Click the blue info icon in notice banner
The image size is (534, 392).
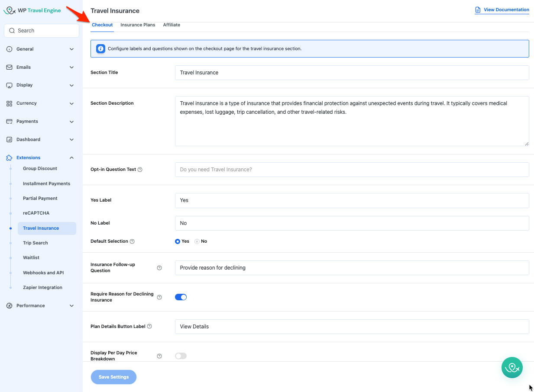click(x=100, y=49)
